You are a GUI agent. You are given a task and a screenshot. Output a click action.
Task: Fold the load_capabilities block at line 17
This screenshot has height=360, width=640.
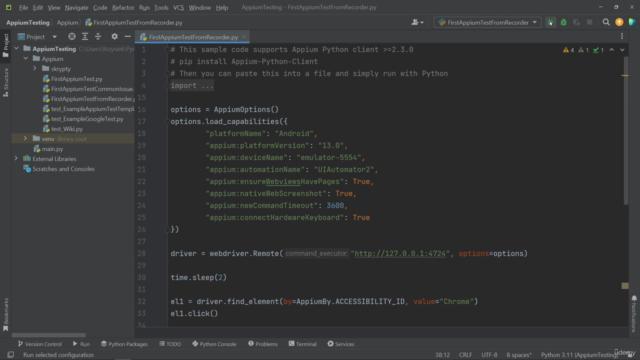pyautogui.click(x=167, y=121)
